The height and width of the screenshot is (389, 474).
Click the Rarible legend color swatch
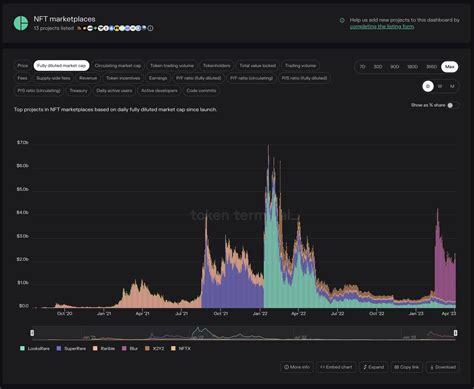(x=95, y=348)
